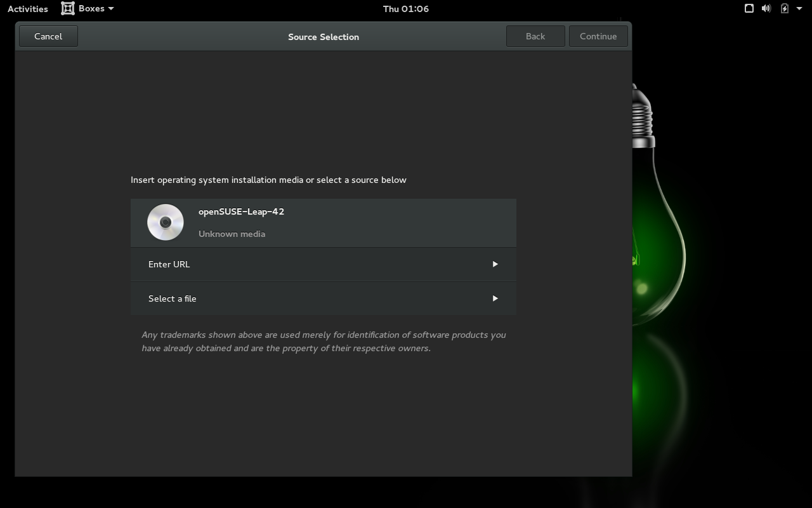Click the Unknown media subtitle text

[232, 234]
